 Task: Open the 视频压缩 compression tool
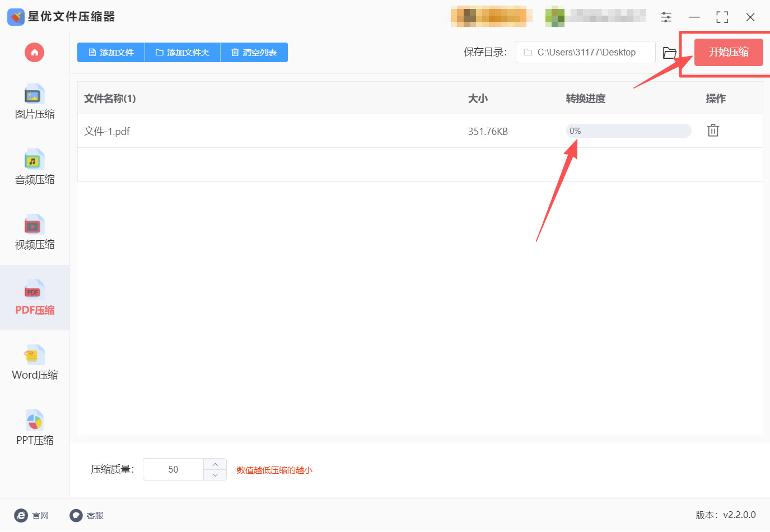tap(34, 232)
